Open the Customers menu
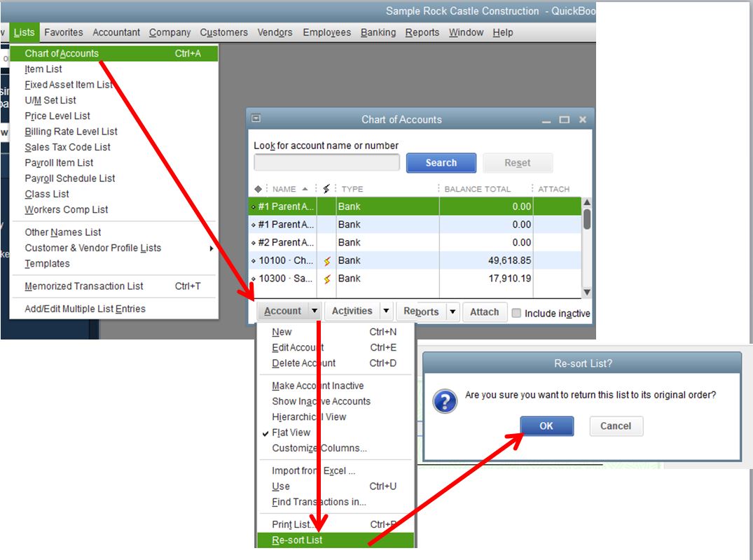Viewport: 753px width, 560px height. 223,32
